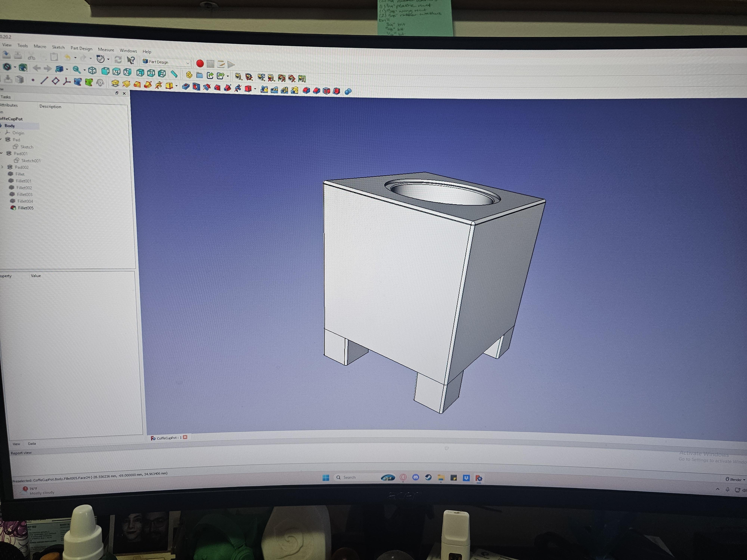The width and height of the screenshot is (747, 560).
Task: Close the CoffeCupPot document tab
Action: 185,437
